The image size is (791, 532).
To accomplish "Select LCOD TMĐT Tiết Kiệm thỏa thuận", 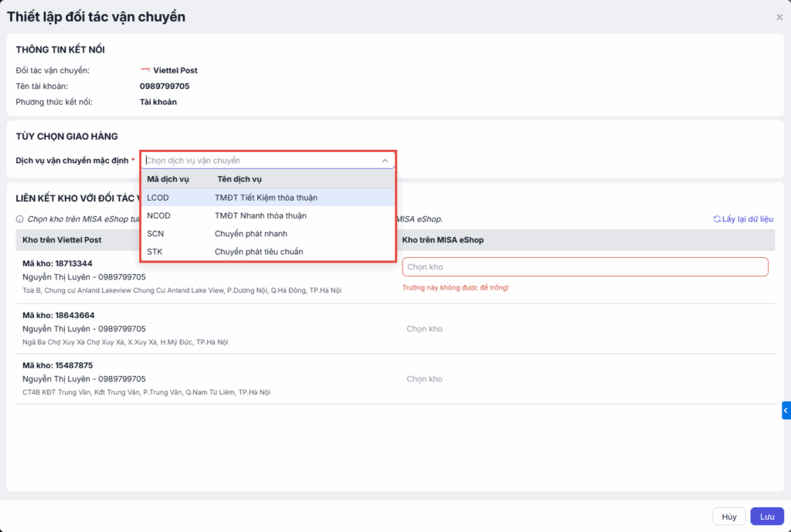I will click(x=267, y=198).
